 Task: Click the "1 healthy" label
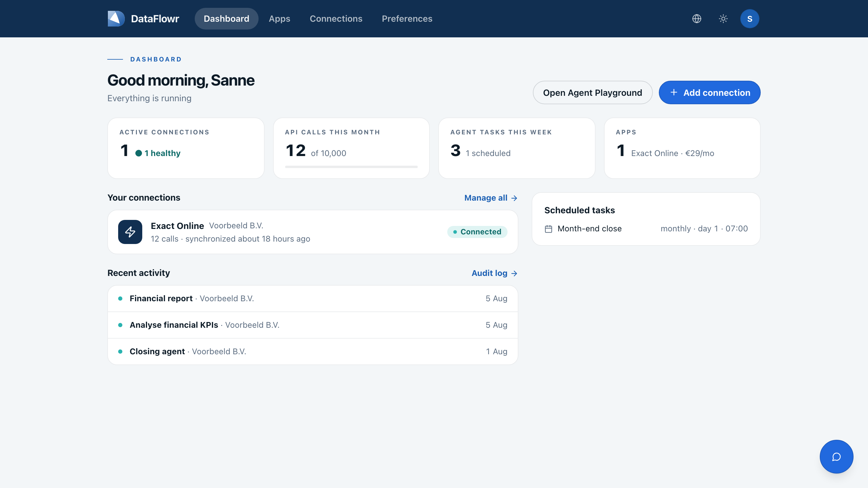tap(162, 153)
